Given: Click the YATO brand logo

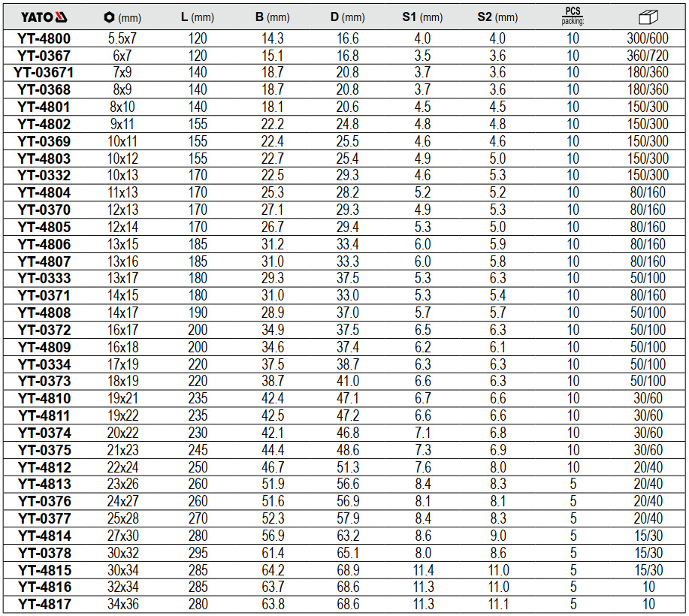Looking at the screenshot, I should point(44,17).
